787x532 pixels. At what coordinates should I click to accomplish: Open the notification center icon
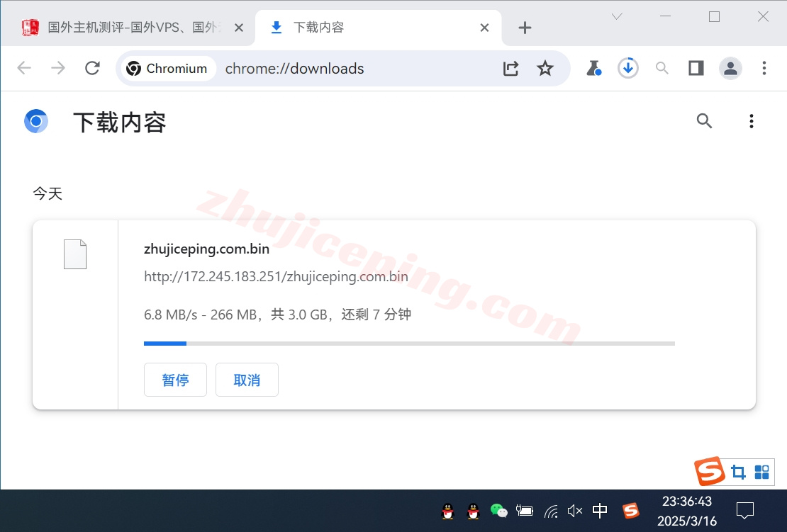(x=745, y=511)
